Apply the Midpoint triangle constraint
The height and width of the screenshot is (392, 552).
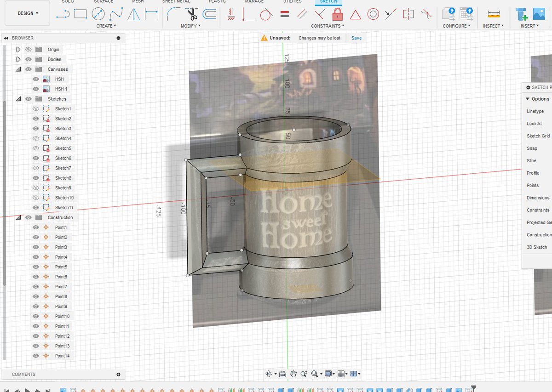tap(355, 14)
